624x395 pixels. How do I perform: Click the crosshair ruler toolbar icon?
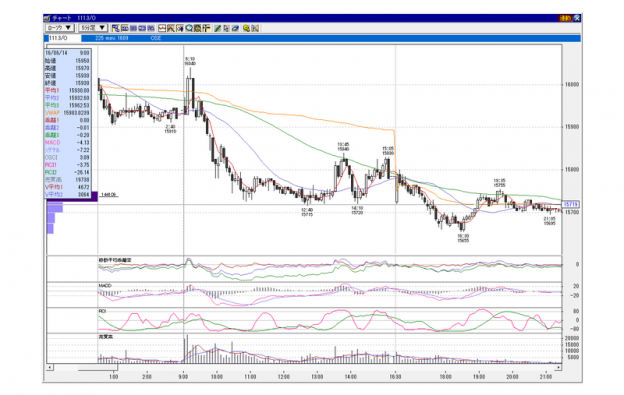click(x=207, y=28)
